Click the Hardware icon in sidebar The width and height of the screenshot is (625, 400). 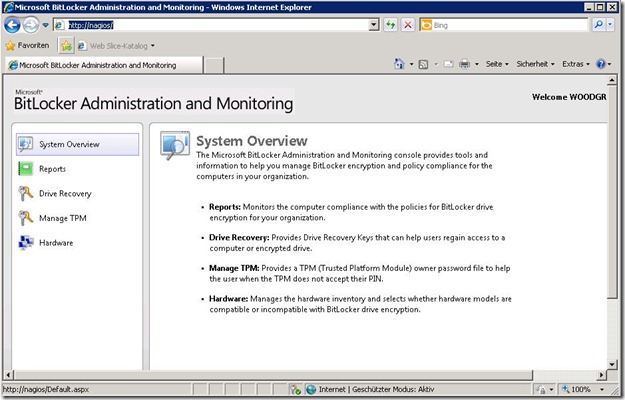(x=26, y=242)
